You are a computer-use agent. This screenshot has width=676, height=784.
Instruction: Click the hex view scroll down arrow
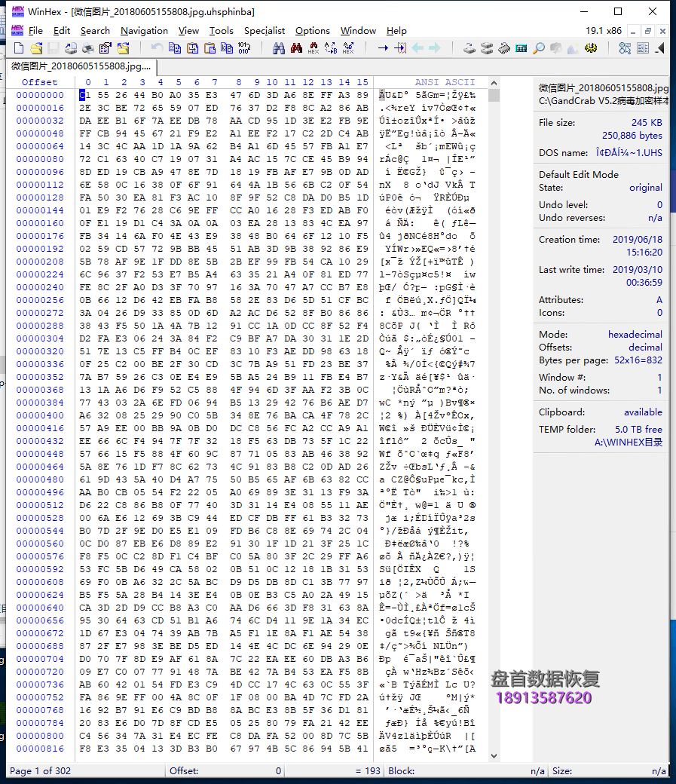coord(494,756)
